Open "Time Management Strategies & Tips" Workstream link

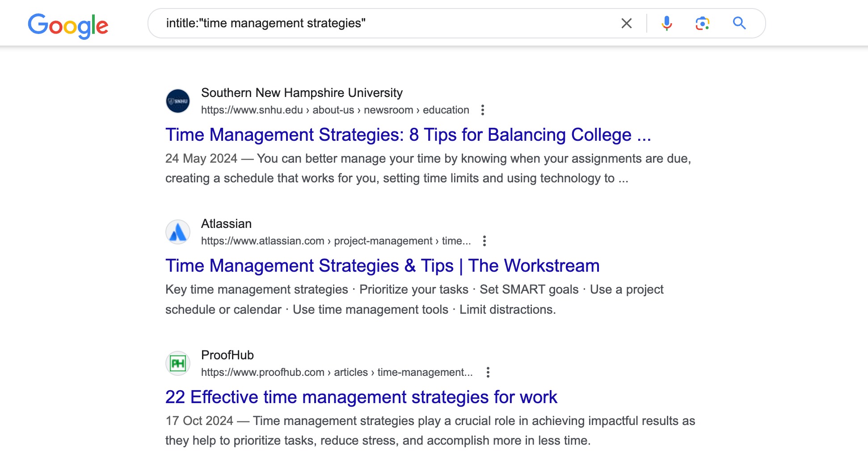coord(382,266)
